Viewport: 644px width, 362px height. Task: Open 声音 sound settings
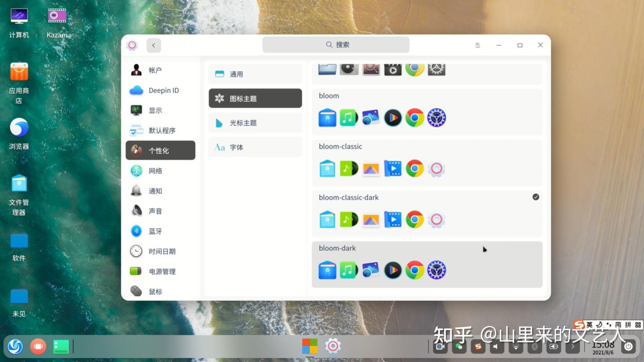161,211
